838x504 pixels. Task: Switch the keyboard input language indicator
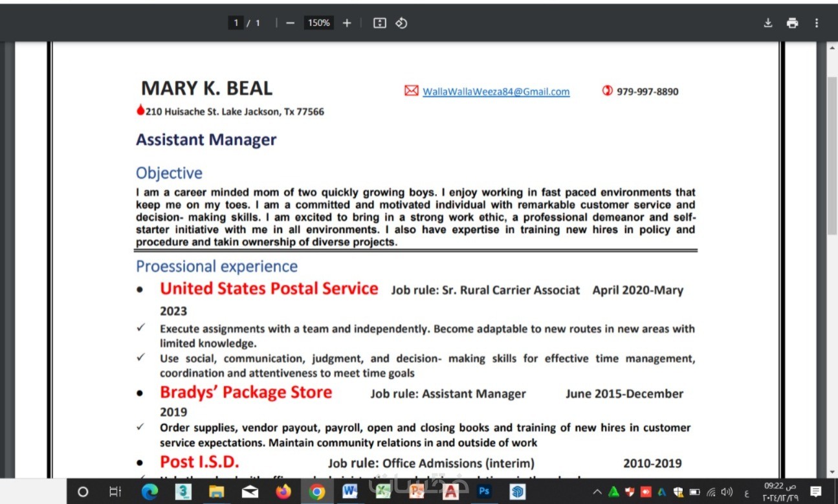pos(746,492)
